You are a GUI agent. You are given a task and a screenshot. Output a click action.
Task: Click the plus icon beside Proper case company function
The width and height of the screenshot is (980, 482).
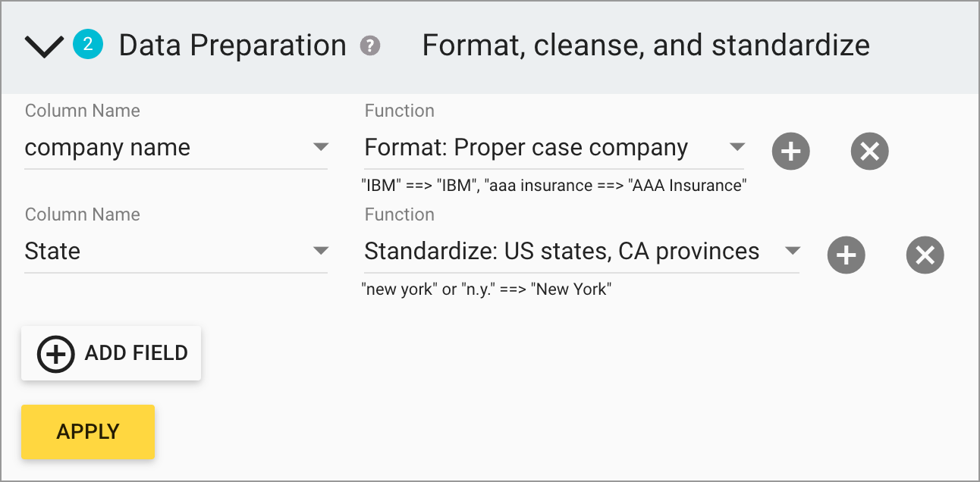(790, 151)
